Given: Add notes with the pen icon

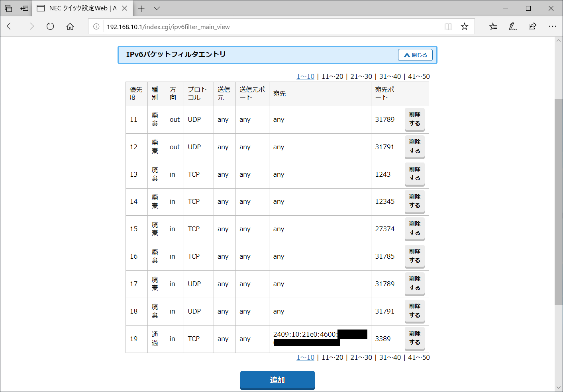Looking at the screenshot, I should (513, 27).
